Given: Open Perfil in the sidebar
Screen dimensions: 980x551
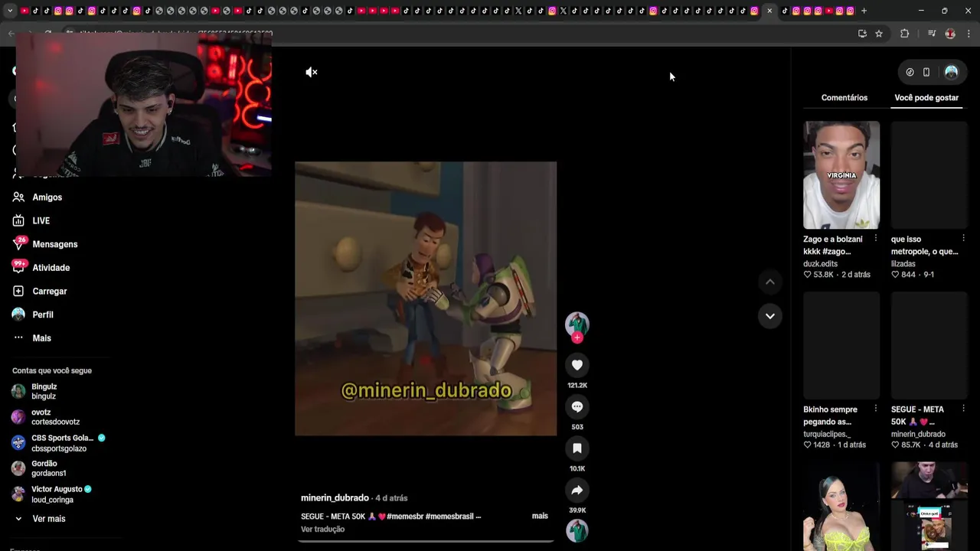Looking at the screenshot, I should 43,315.
